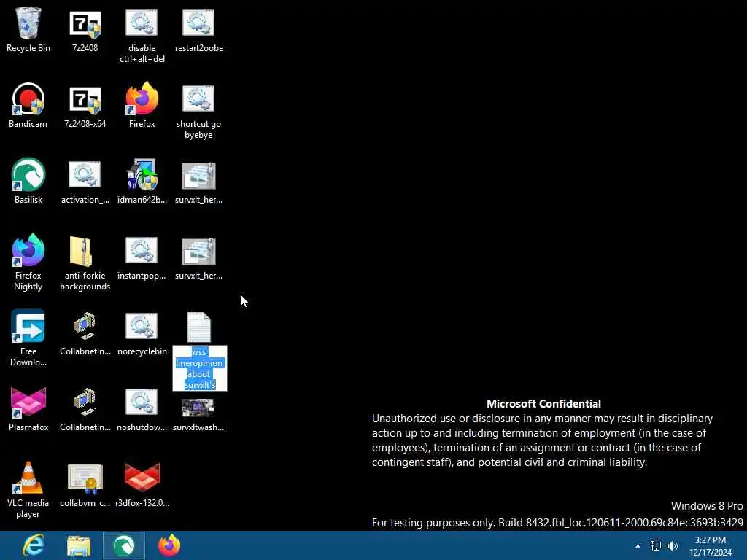Launch Internet Explorer from the taskbar
This screenshot has height=560, width=747.
click(x=34, y=545)
